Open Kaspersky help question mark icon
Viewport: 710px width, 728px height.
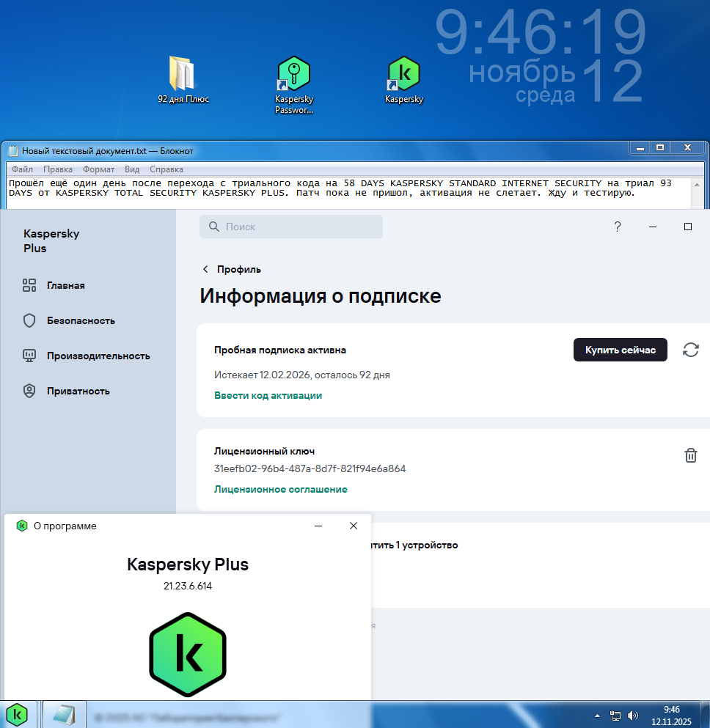[x=617, y=227]
